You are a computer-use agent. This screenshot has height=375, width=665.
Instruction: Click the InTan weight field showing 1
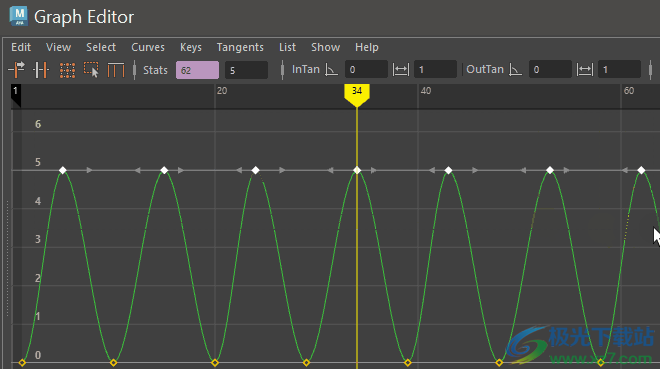coord(436,70)
